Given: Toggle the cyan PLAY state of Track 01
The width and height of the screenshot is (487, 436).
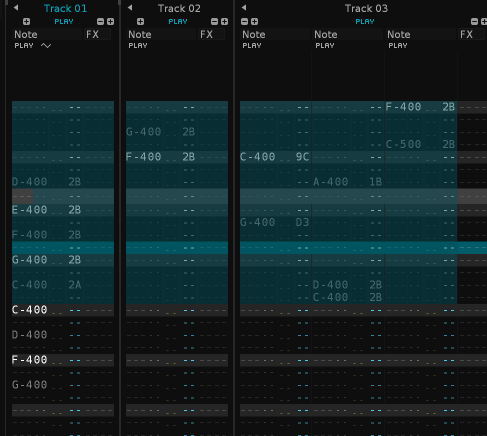Looking at the screenshot, I should pos(64,22).
